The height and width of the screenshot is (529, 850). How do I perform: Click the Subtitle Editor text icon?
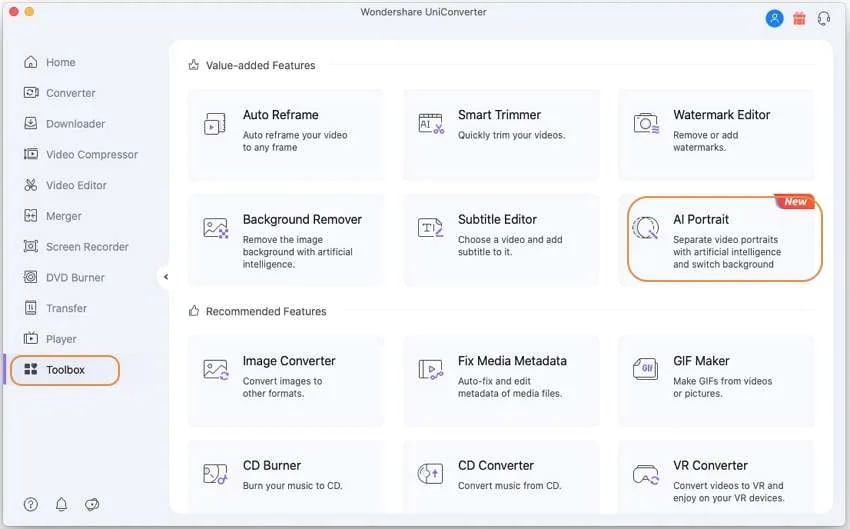[430, 228]
